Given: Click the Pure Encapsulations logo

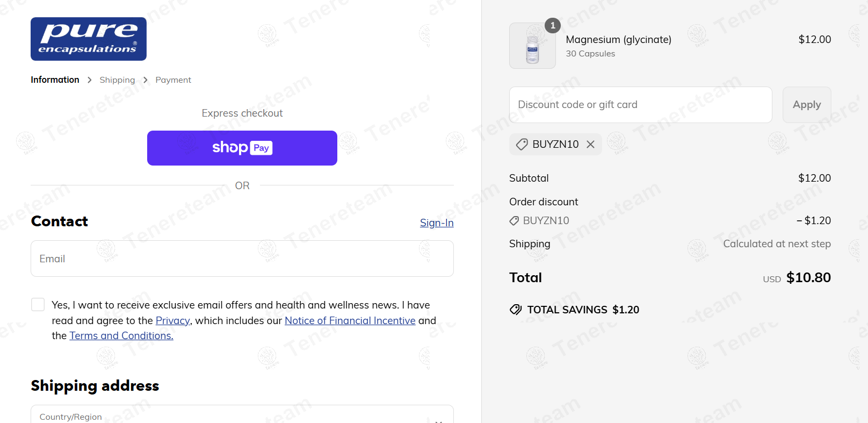Looking at the screenshot, I should point(89,39).
